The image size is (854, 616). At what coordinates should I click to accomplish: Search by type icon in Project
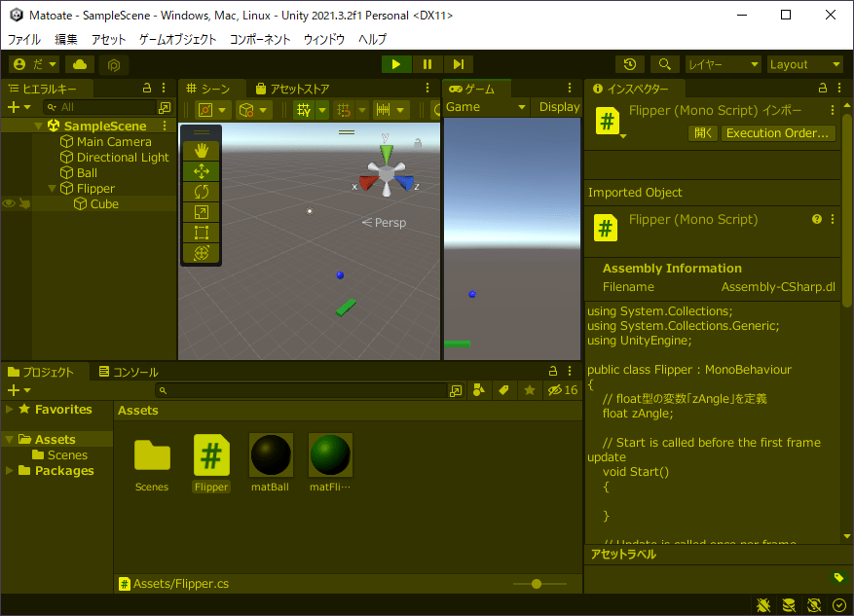(x=479, y=390)
